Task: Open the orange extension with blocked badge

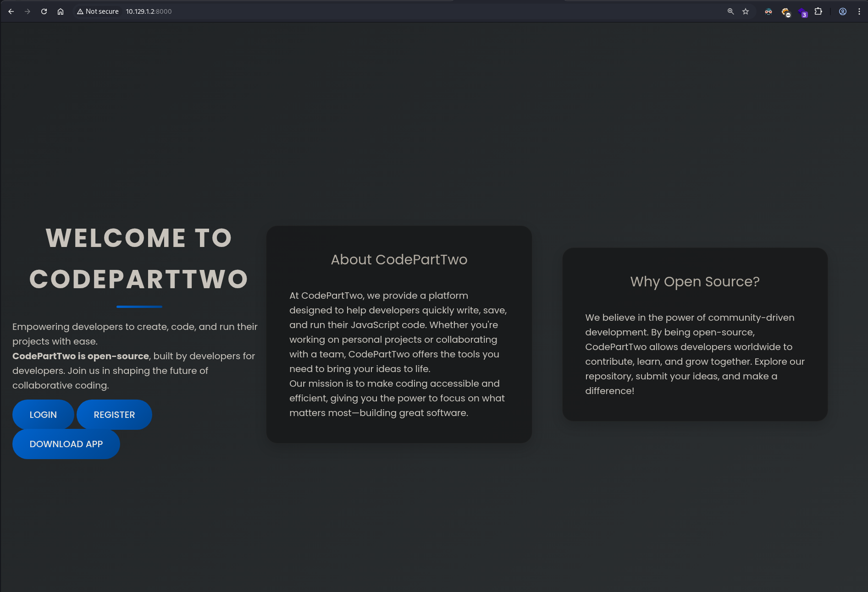Action: [x=786, y=12]
